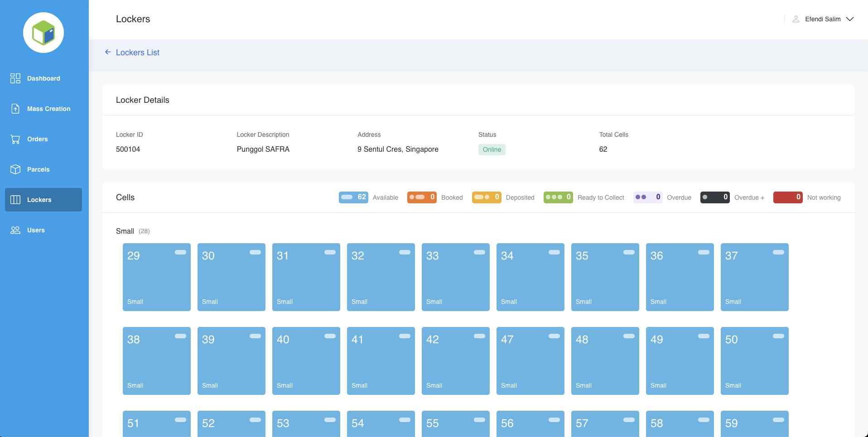Open locker cell 56

coord(530,424)
